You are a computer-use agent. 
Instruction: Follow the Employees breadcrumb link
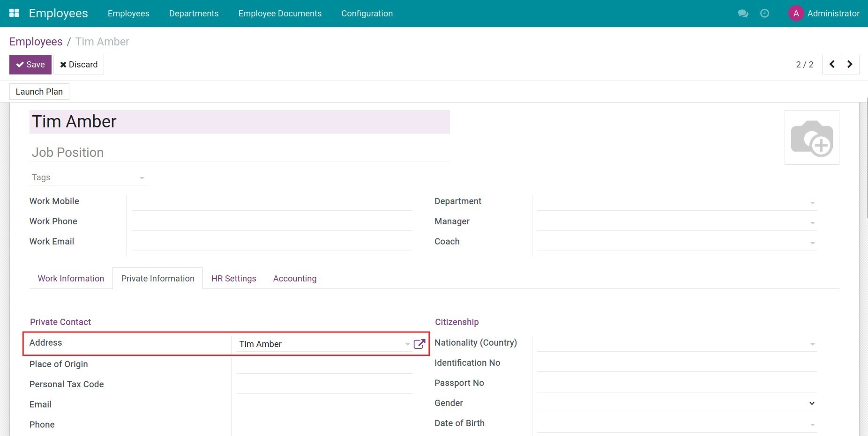(x=36, y=42)
